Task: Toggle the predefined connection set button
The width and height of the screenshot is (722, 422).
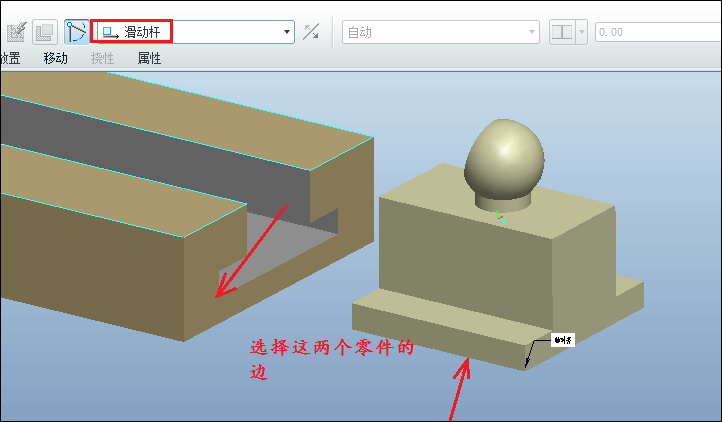Action: [76, 32]
